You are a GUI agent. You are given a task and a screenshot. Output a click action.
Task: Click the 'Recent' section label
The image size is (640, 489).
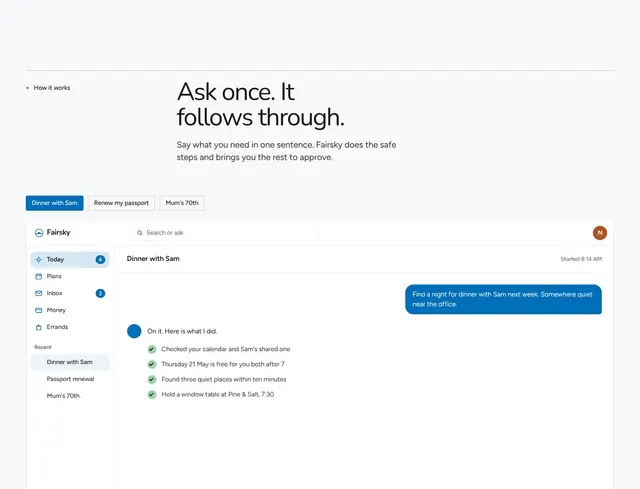pyautogui.click(x=43, y=347)
